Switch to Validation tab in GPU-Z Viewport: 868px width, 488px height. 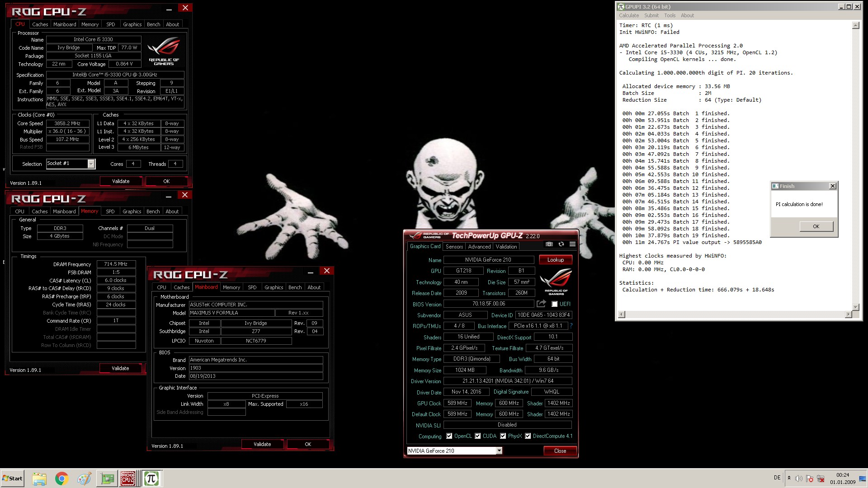click(x=506, y=247)
